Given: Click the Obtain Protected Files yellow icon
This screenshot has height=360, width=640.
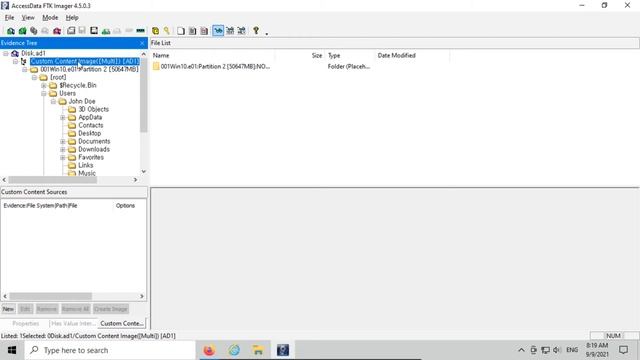Looking at the screenshot, I should tap(156, 31).
